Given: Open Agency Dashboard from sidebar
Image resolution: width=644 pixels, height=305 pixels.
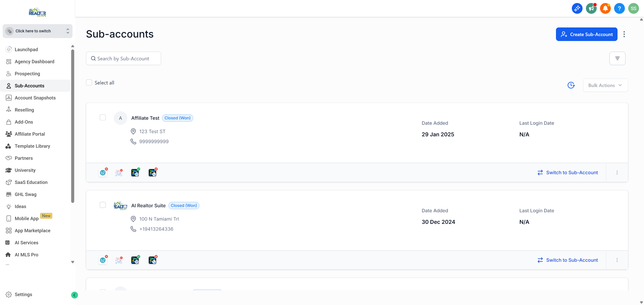Looking at the screenshot, I should click(x=34, y=62).
